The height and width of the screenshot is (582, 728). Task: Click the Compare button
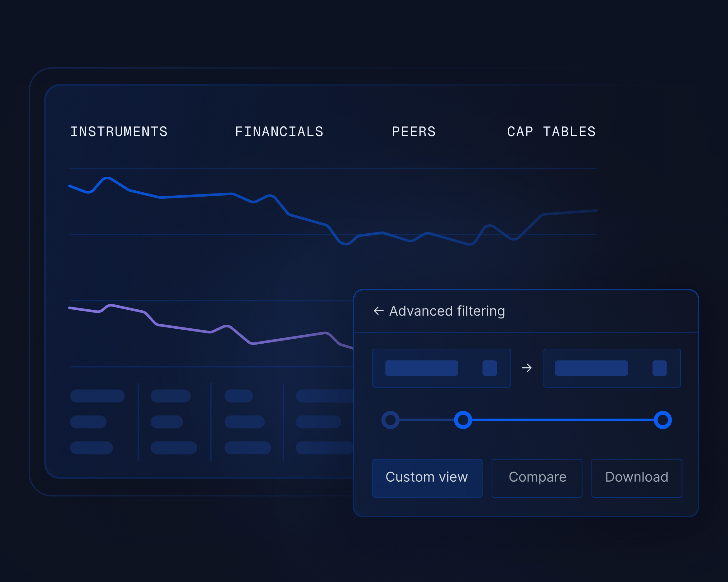[x=537, y=478]
